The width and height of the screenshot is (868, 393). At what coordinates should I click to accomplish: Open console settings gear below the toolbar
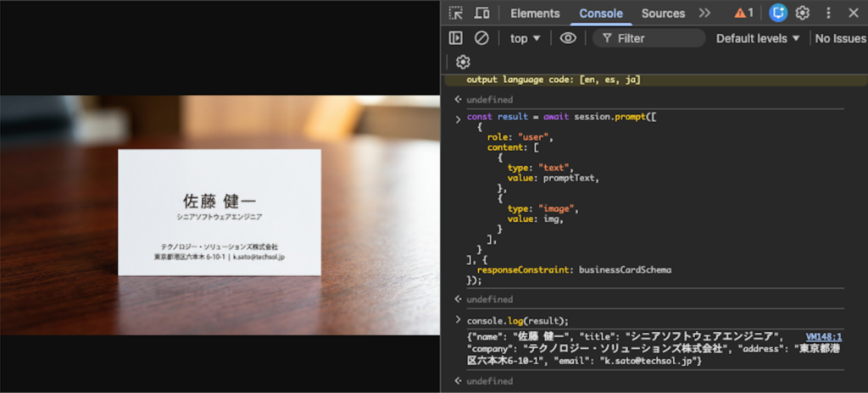(463, 62)
